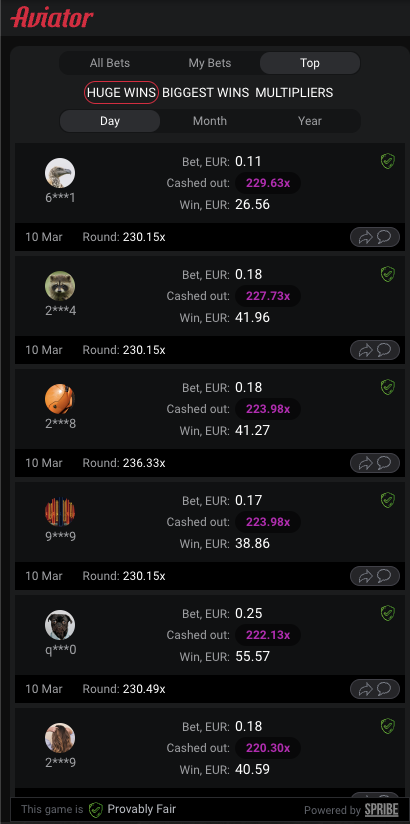The image size is (410, 824).
Task: Click green shield on 227.73x cashout entry
Action: click(x=387, y=274)
